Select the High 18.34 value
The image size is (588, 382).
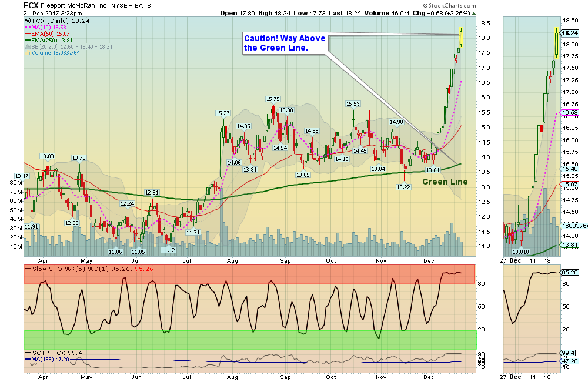tap(274, 13)
